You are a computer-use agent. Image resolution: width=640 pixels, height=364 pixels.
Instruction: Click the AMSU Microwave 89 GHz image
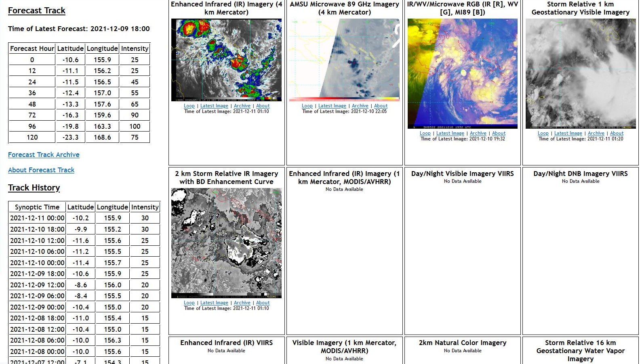[x=344, y=57]
